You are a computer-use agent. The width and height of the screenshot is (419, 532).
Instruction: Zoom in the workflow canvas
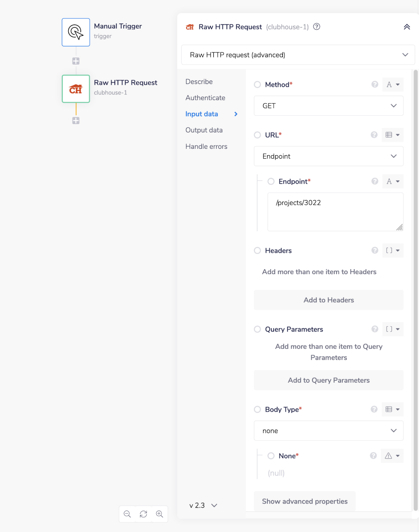pyautogui.click(x=160, y=514)
